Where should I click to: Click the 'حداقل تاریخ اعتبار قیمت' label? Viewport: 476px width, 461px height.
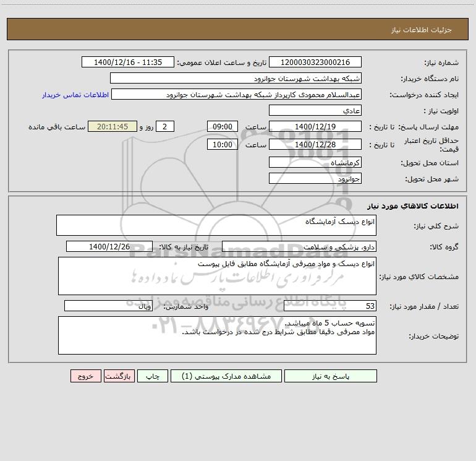click(431, 145)
